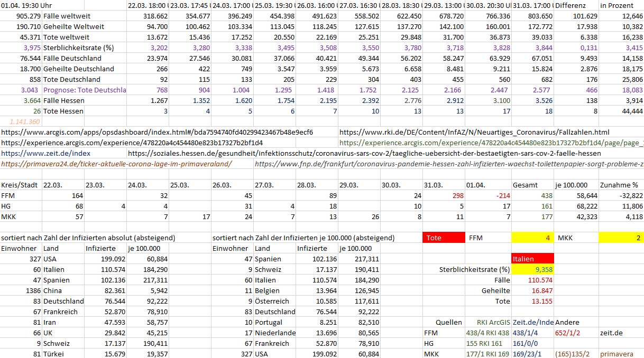Open the primavera24.de corona ticker link
This screenshot has height=358, width=644.
click(x=116, y=164)
